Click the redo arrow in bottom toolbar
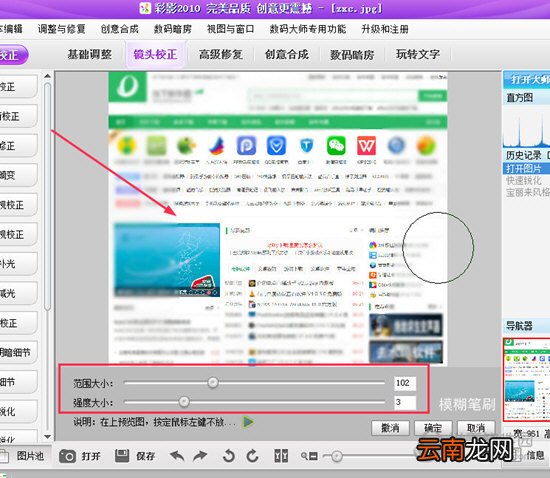 [x=200, y=456]
